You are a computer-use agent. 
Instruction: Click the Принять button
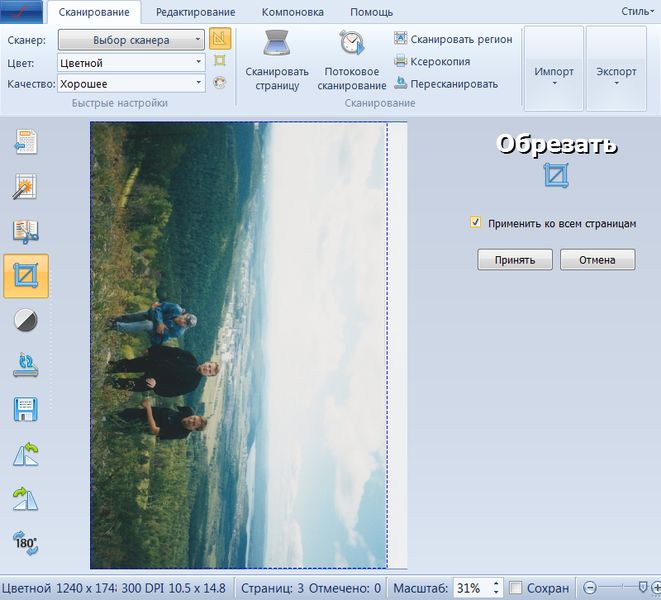pos(514,260)
